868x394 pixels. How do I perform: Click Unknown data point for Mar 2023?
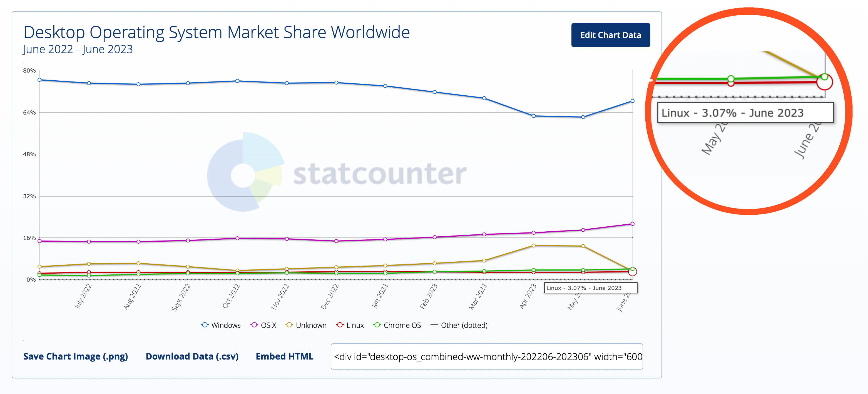coord(484,261)
